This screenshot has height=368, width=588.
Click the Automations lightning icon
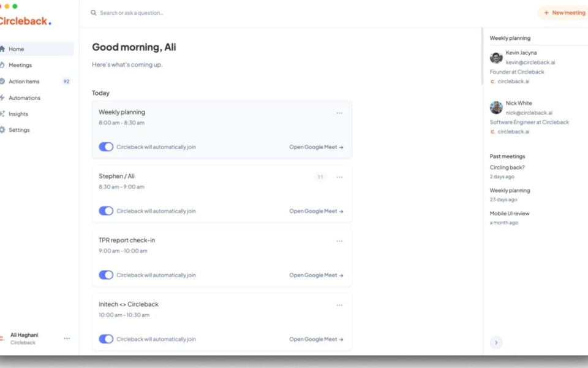(x=2, y=98)
